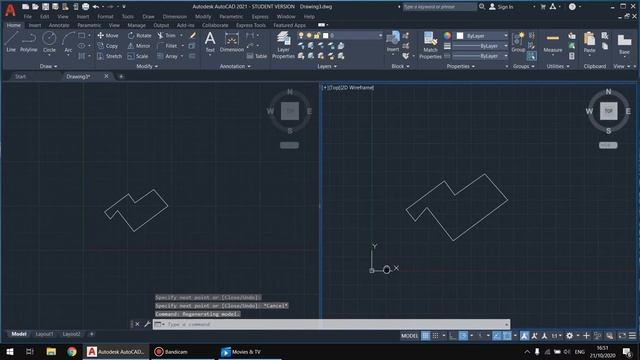Click the Plot printer icon
Viewport: 640px width, 360px height.
[x=85, y=7]
